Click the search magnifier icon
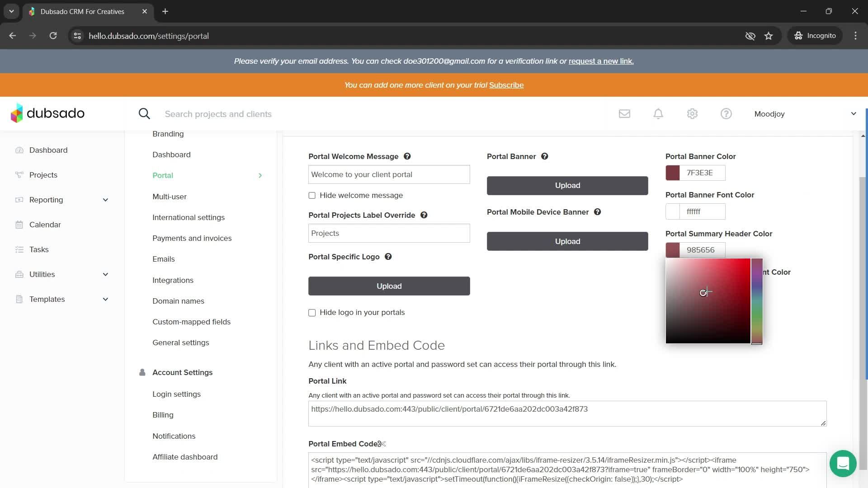Screen dimensions: 868x488 point(144,114)
